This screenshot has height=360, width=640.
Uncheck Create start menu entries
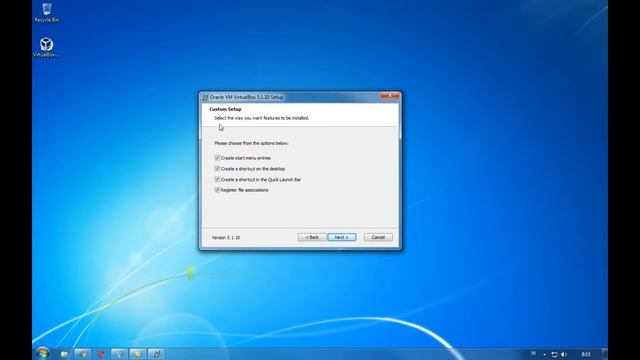pos(217,158)
